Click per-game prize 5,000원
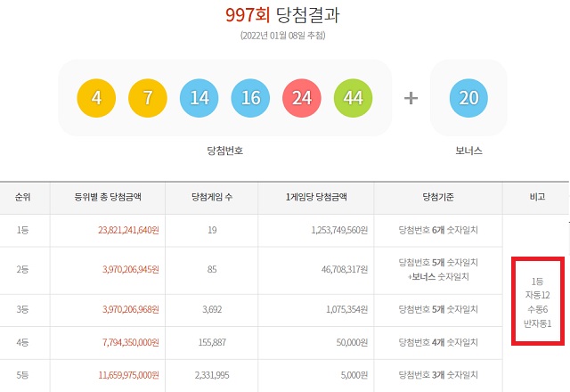 coord(354,375)
